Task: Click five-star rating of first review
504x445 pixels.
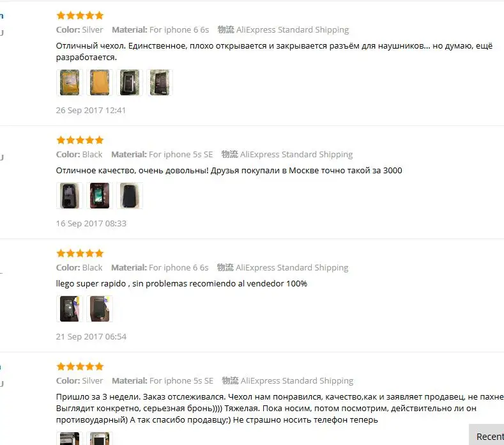Action: coord(80,15)
